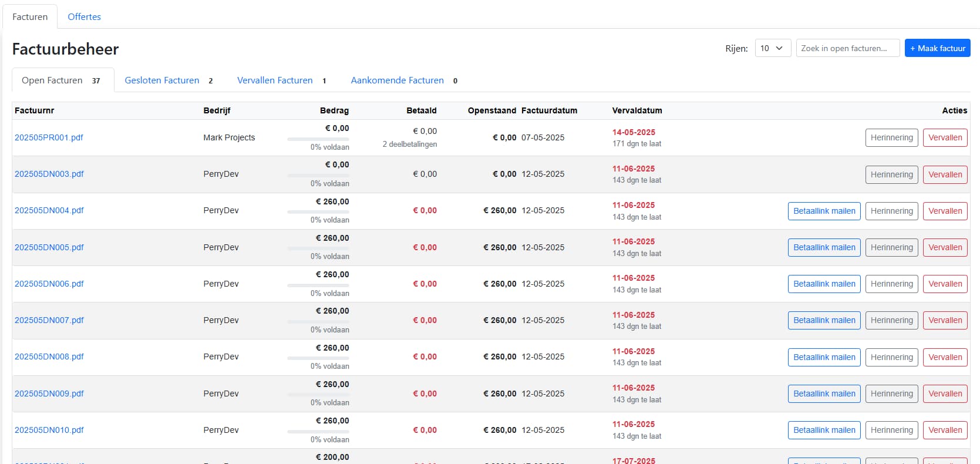Click Betaallink mailen for invoice 202505DN004

click(x=824, y=211)
